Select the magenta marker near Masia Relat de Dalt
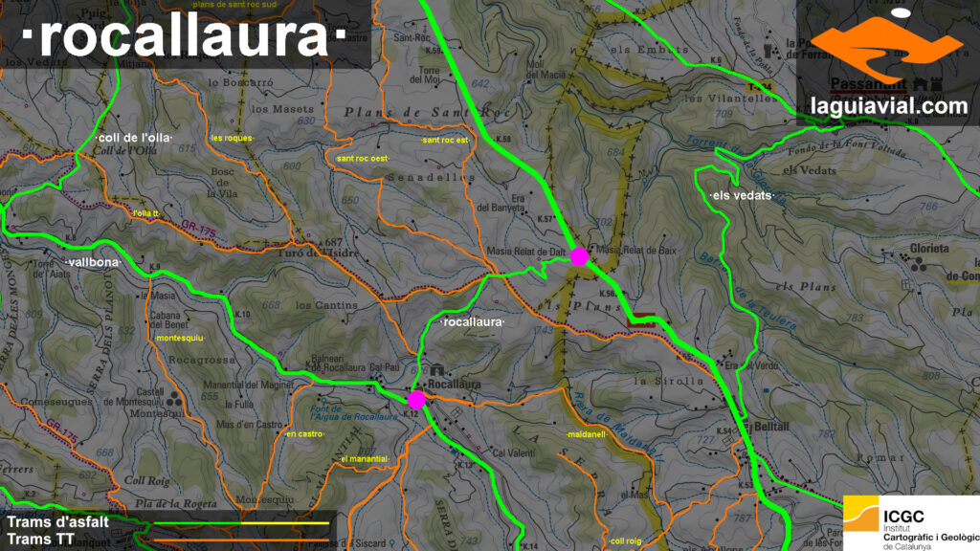The image size is (980, 551). (579, 256)
